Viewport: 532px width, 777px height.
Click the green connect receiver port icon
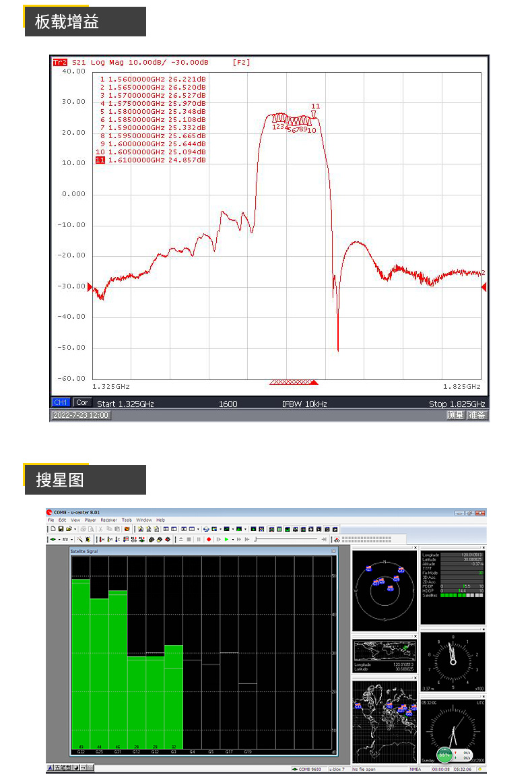click(53, 539)
